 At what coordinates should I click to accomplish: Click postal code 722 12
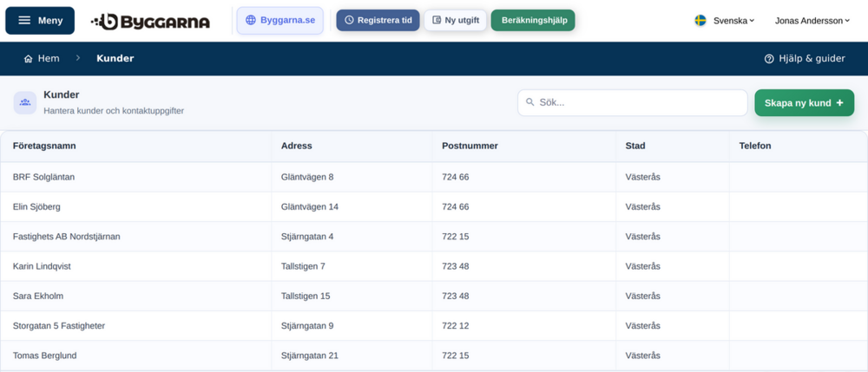[456, 326]
